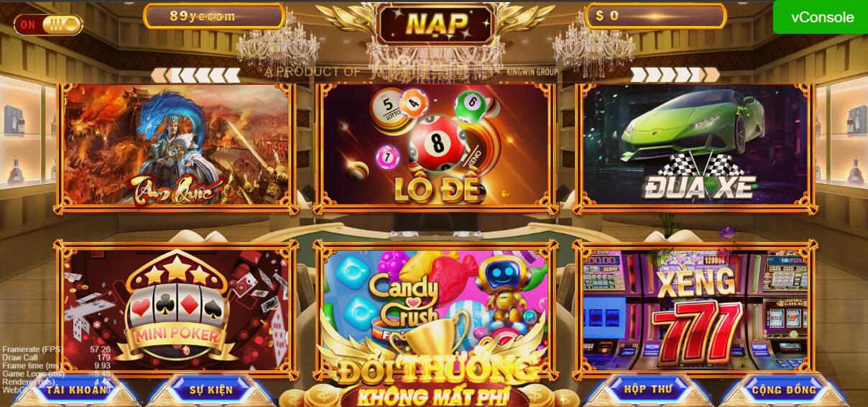Viewport: 868px width, 407px height.
Task: Open the Hộp Thư mailbox
Action: pyautogui.click(x=648, y=390)
